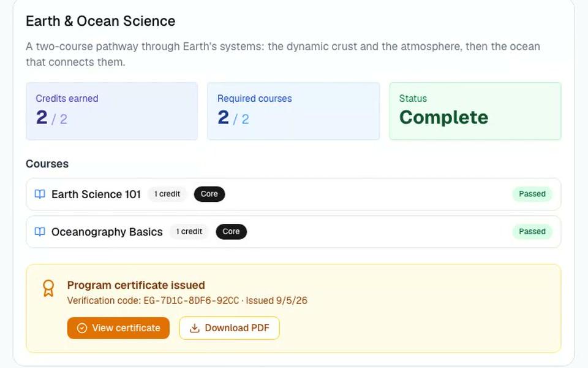588x368 pixels.
Task: Download the certificate PDF
Action: 230,328
